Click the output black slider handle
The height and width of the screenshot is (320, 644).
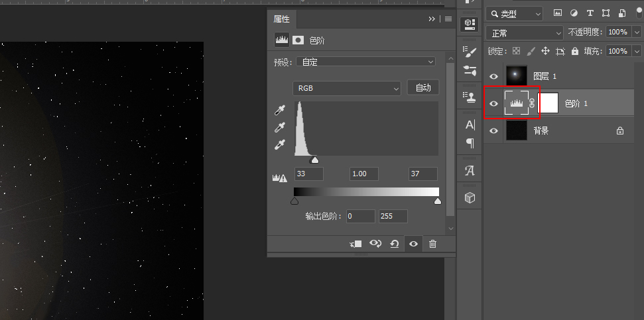coord(294,201)
